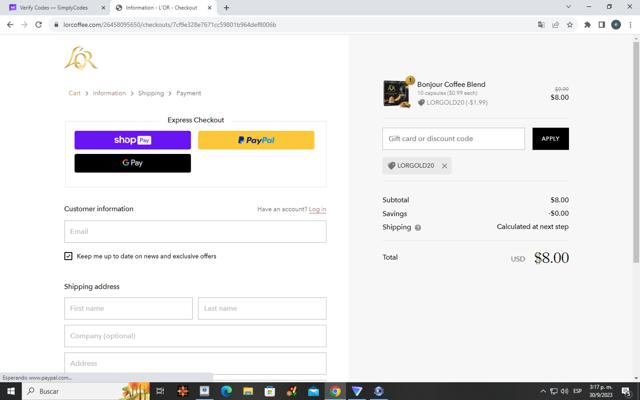
Task: Focus the Last name field
Action: tap(262, 308)
